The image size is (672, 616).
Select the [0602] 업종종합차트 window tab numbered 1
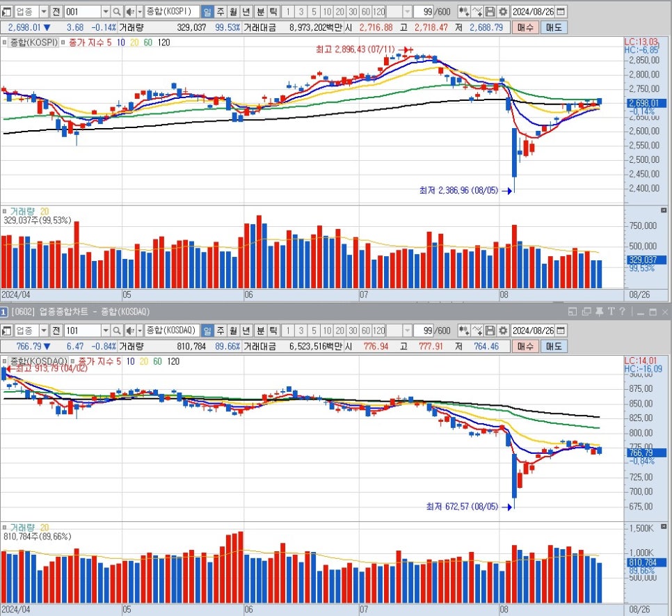click(x=4, y=312)
